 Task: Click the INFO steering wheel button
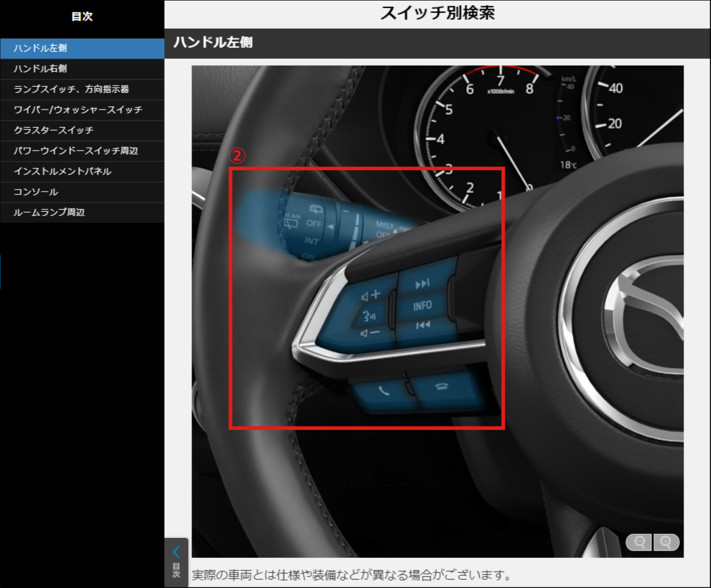[422, 306]
